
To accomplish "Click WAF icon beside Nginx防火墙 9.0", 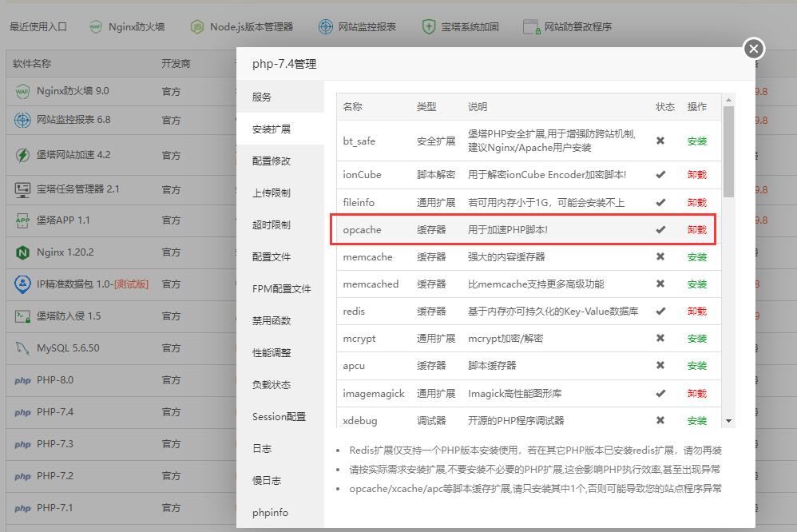I will click(22, 92).
